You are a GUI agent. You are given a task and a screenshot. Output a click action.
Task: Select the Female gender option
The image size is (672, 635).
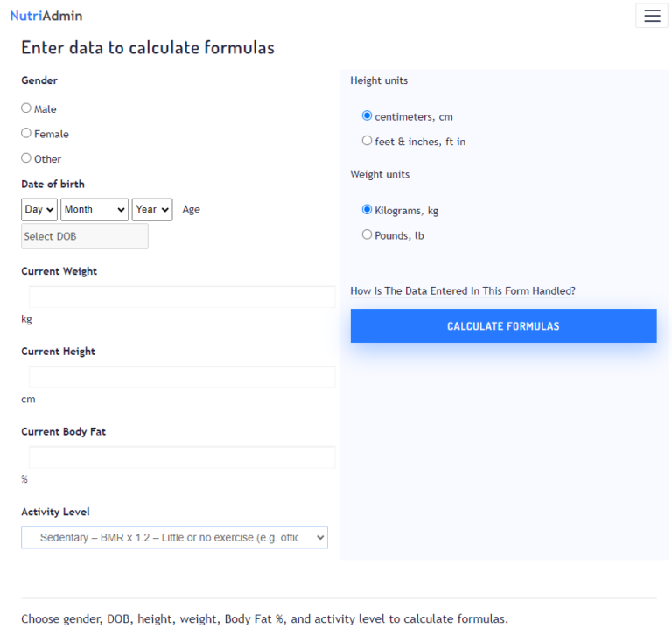(26, 133)
